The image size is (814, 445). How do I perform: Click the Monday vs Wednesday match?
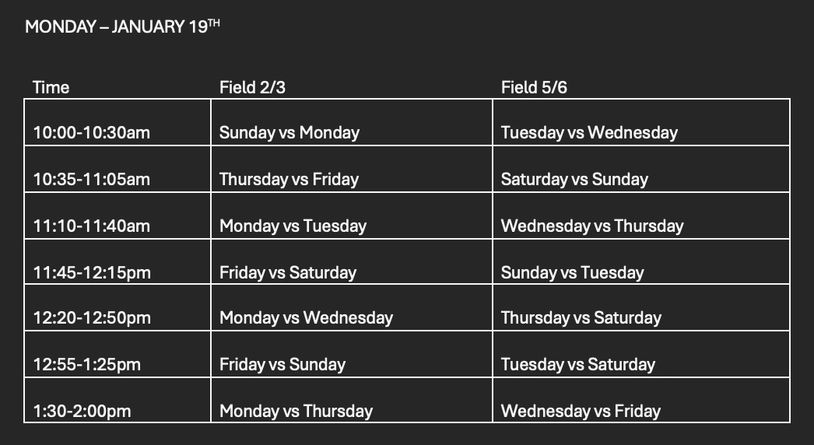pyautogui.click(x=306, y=318)
